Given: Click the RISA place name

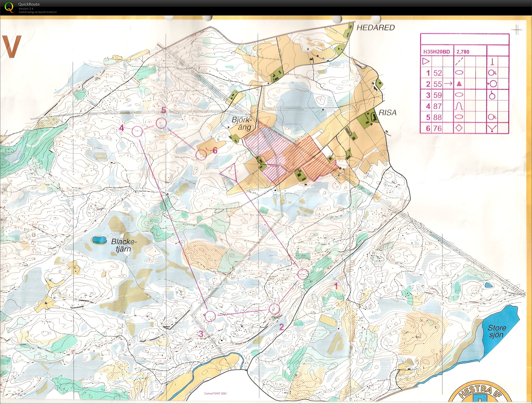Looking at the screenshot, I should [x=387, y=113].
